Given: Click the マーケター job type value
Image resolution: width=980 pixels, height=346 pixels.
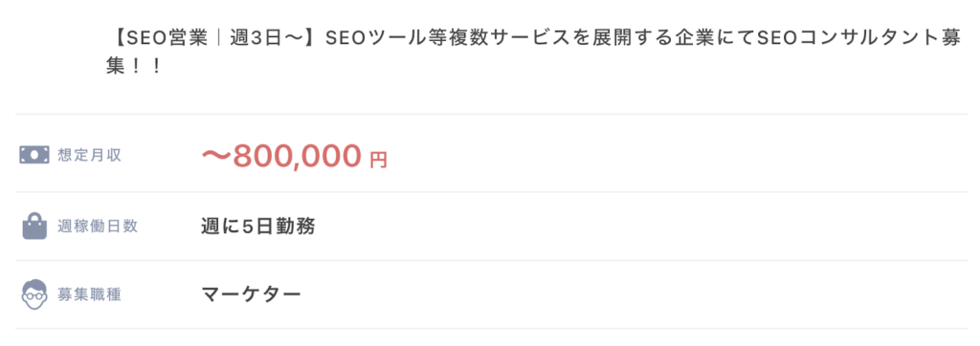Looking at the screenshot, I should 252,293.
